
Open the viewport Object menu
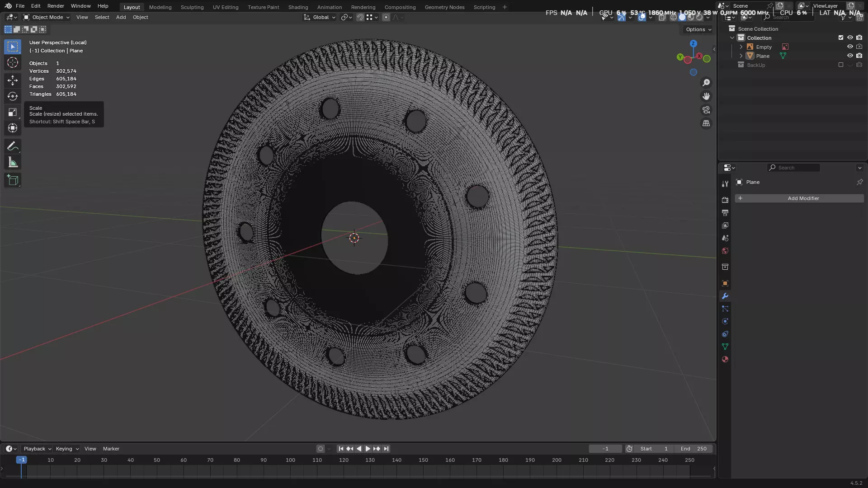pos(140,17)
